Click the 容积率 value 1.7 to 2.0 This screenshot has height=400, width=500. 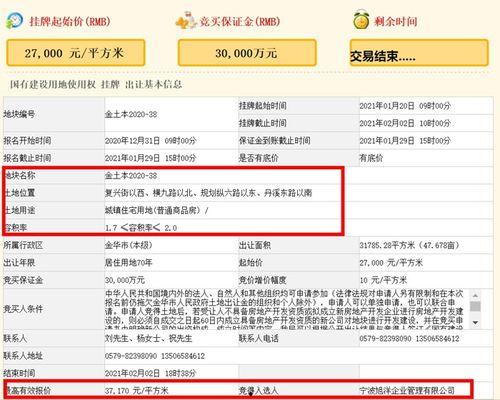[141, 228]
